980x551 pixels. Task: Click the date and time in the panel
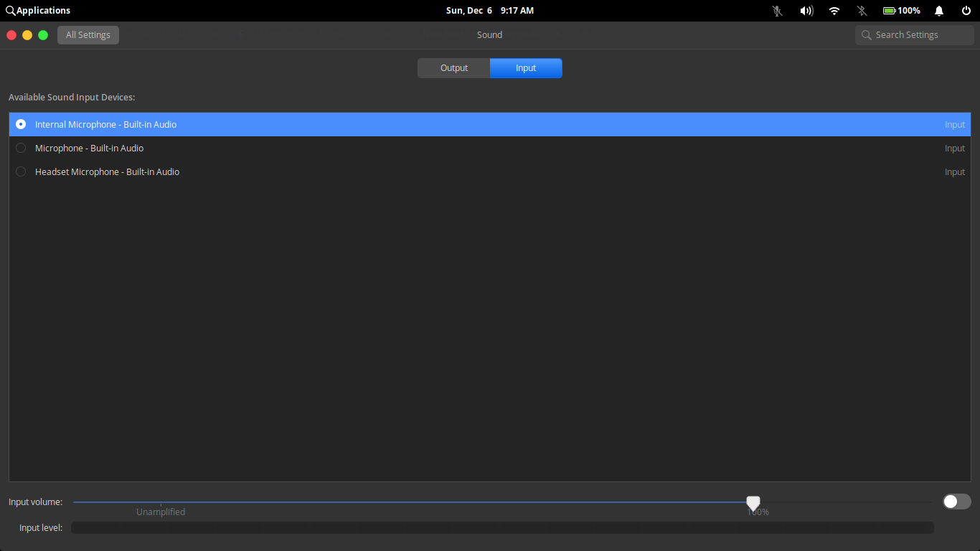pyautogui.click(x=490, y=10)
